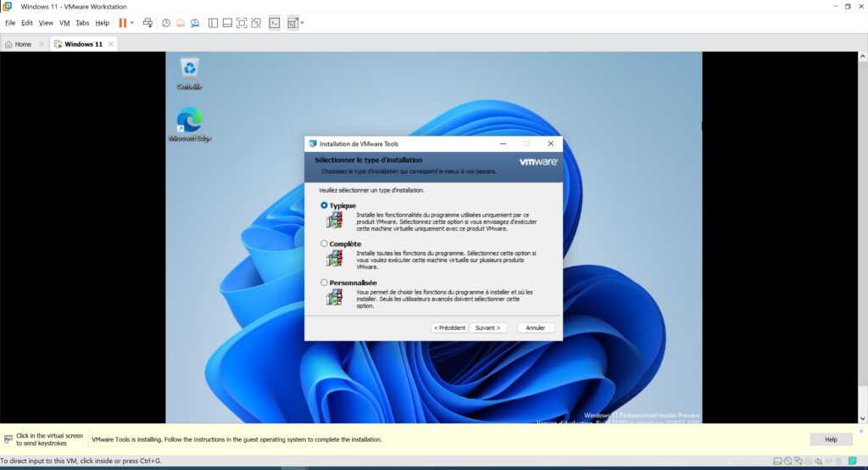Screen dimensions: 868x470
Task: Open the File menu
Action: tap(10, 23)
